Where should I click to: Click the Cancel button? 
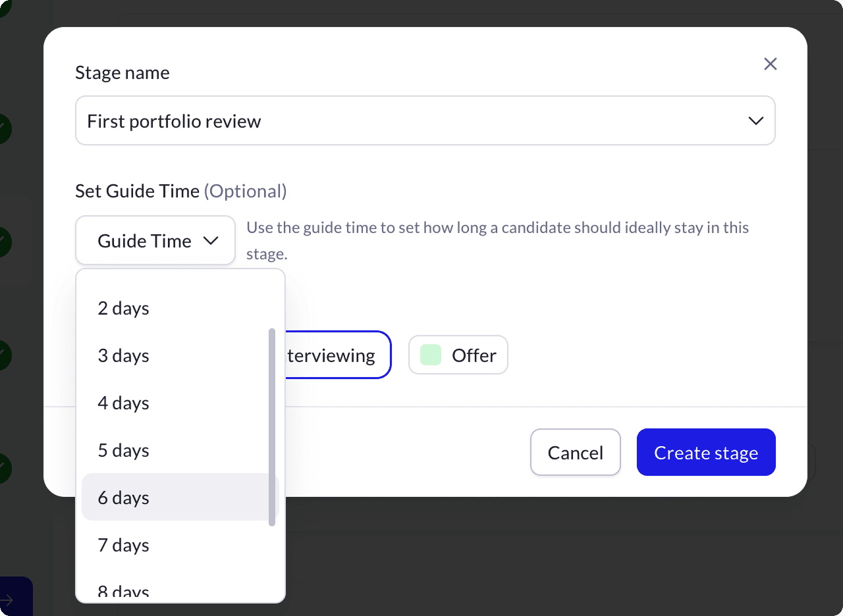[576, 452]
